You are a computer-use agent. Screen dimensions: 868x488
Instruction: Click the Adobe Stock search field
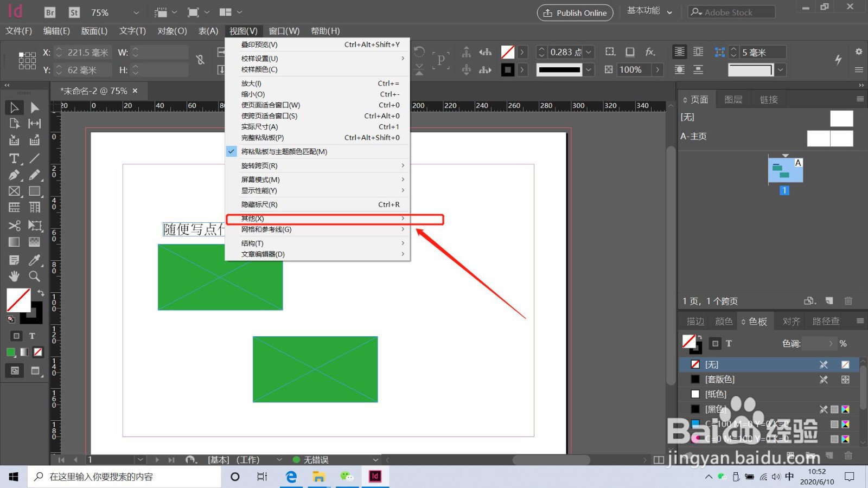[x=731, y=12]
